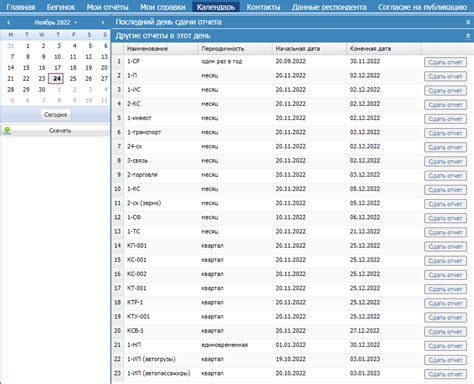The width and height of the screenshot is (474, 384).
Task: Submit report for 1-КС row
Action: click(x=445, y=190)
